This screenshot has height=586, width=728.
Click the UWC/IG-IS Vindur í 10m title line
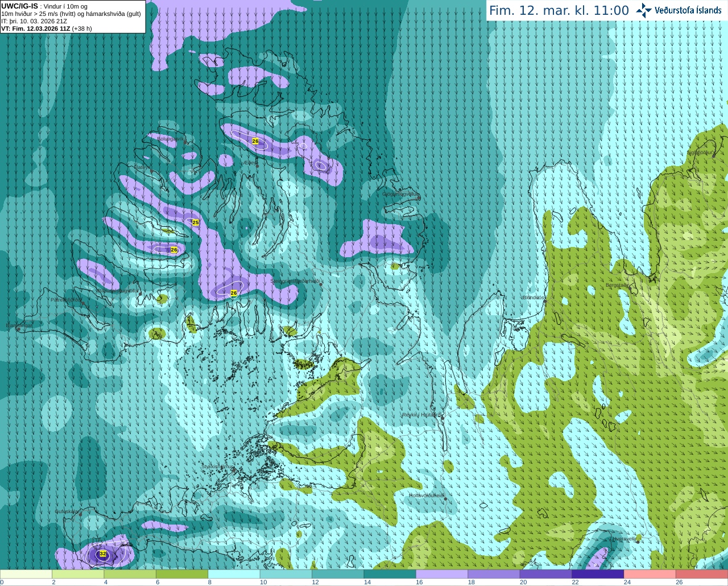pyautogui.click(x=44, y=6)
